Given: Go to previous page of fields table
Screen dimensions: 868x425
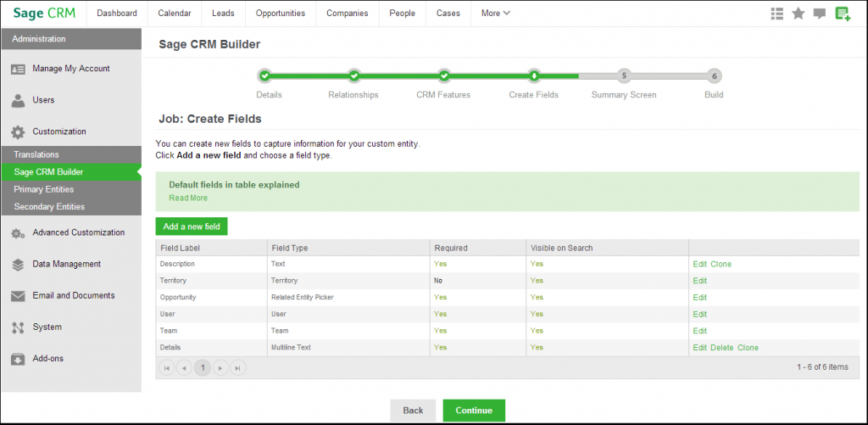Looking at the screenshot, I should (x=184, y=368).
